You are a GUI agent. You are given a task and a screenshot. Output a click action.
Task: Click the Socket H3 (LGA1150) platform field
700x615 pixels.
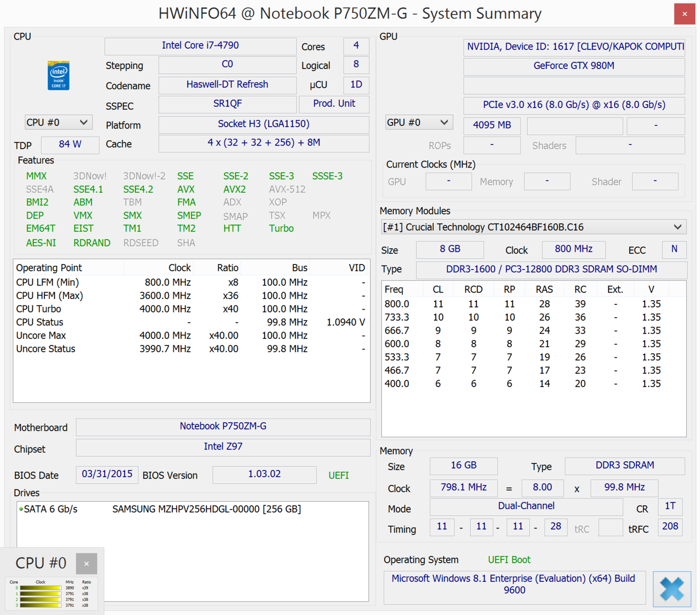264,125
